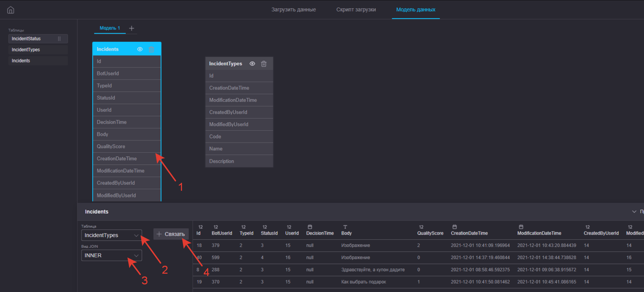644x292 pixels.
Task: Click the calendar icon above ModificationDateTime column
Action: [x=521, y=227]
